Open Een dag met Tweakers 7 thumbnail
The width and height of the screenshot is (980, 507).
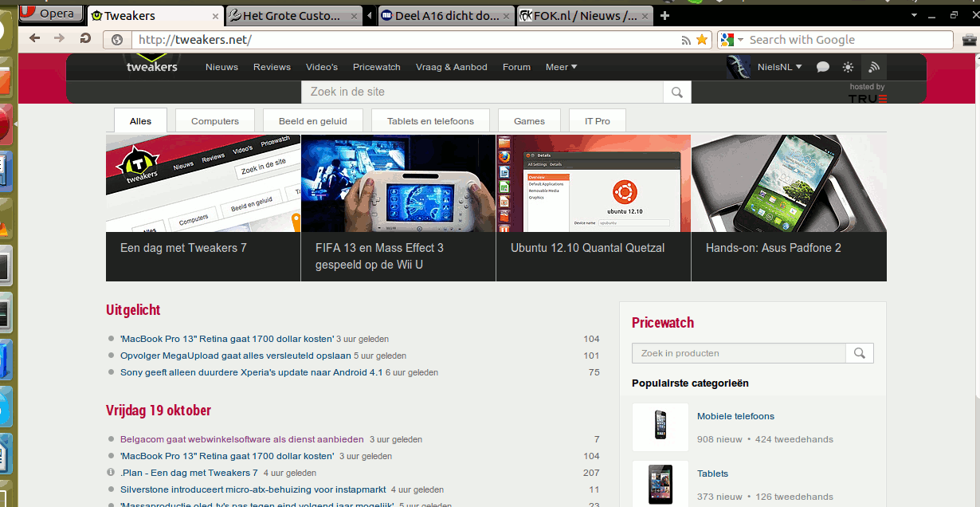pos(203,183)
